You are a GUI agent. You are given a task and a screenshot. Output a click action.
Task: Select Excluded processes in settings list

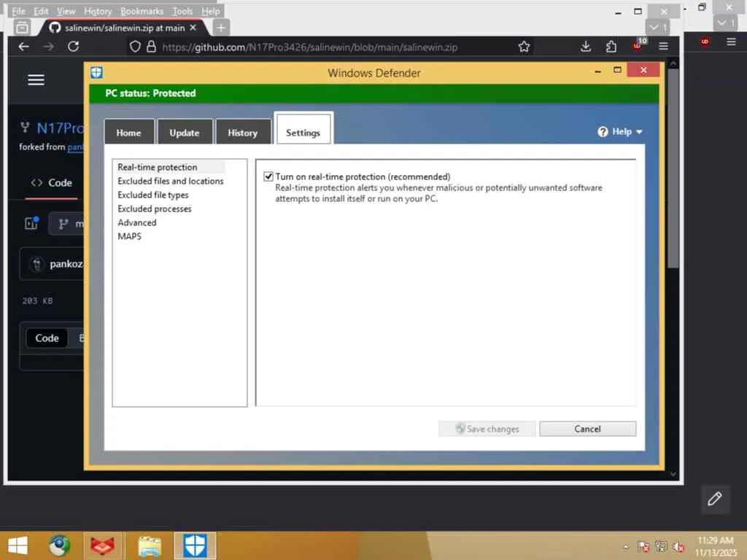coord(155,209)
